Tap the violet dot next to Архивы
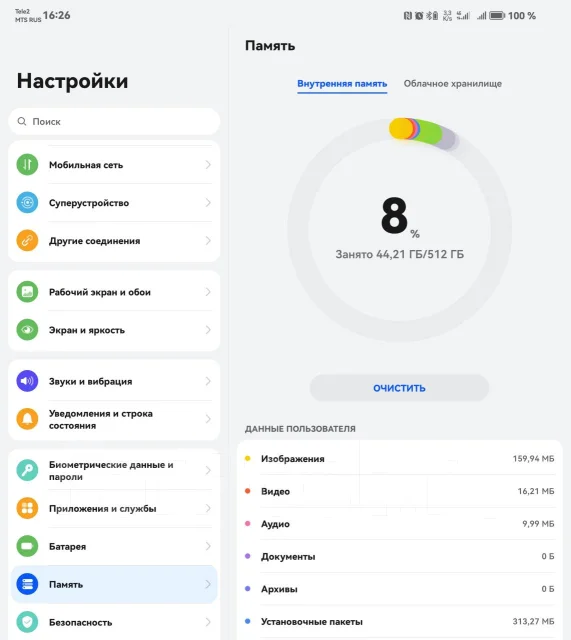 click(x=247, y=589)
